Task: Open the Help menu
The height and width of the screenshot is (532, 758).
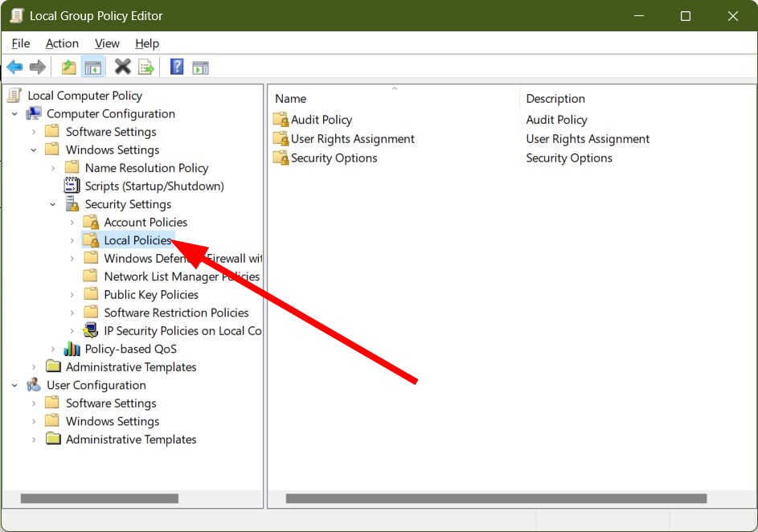Action: [x=147, y=43]
